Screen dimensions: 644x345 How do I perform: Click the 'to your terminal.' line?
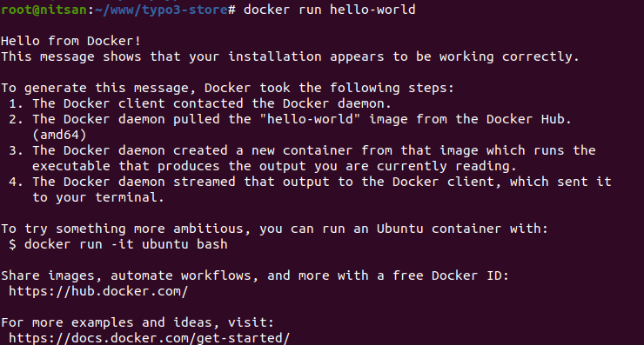(x=98, y=198)
